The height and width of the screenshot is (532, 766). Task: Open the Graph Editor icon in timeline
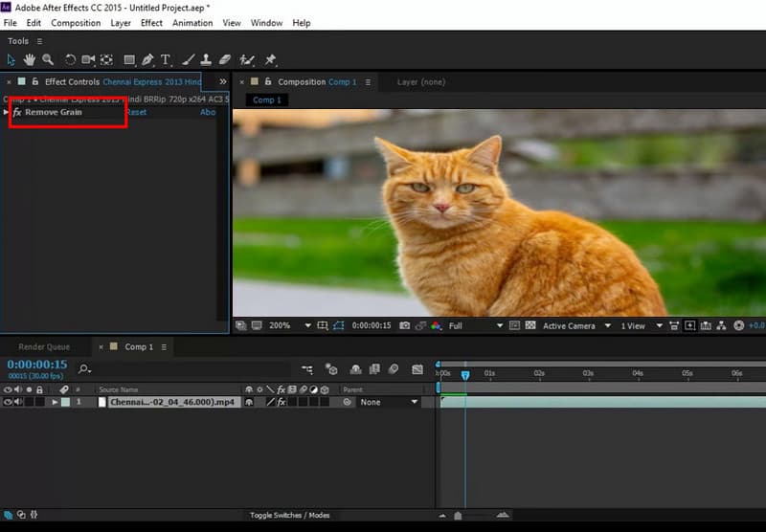[417, 369]
